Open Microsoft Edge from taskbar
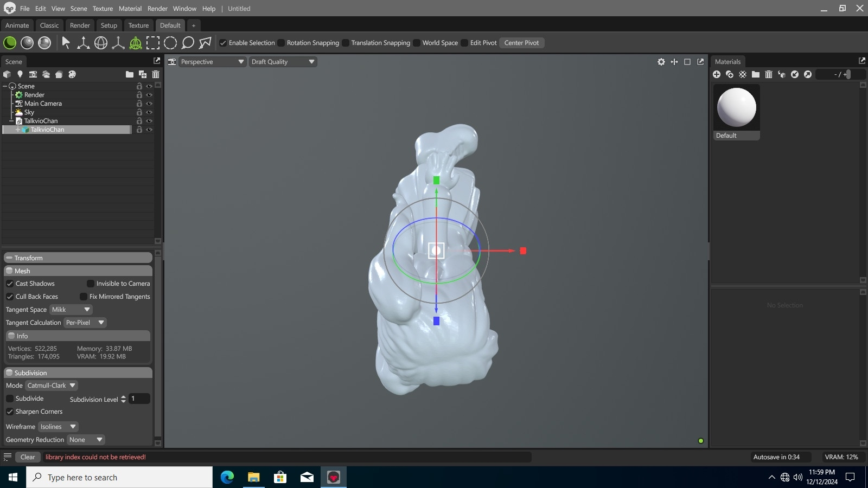This screenshot has width=868, height=488. tap(227, 477)
